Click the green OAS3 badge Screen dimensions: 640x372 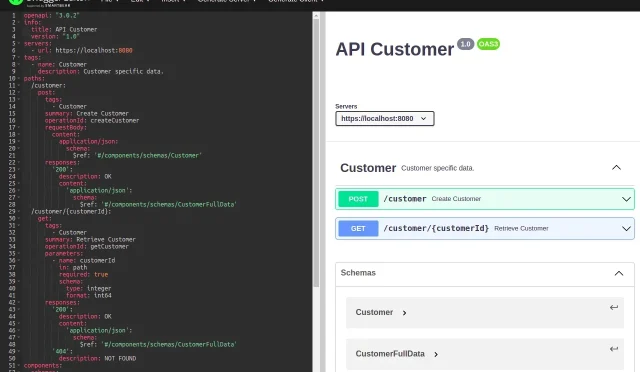(x=488, y=44)
